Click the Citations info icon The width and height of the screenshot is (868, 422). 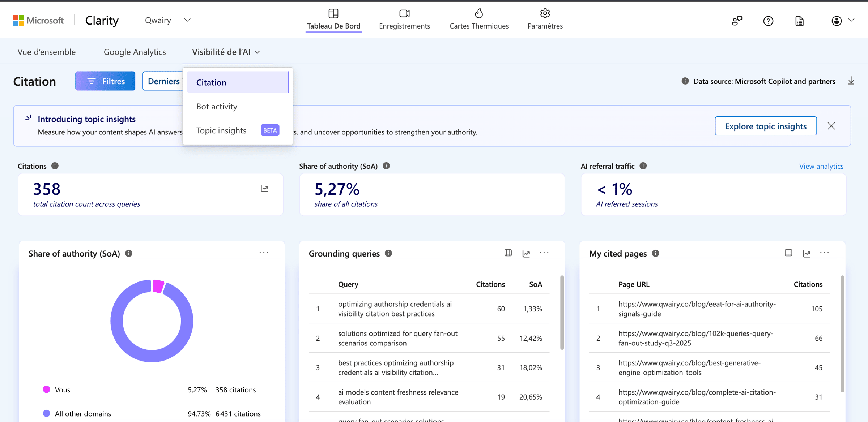[x=55, y=166]
